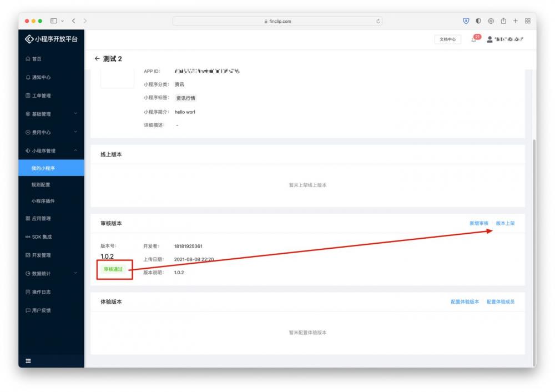This screenshot has height=392, width=555.
Task: Select 我的小程序 in the sidebar
Action: (51, 168)
